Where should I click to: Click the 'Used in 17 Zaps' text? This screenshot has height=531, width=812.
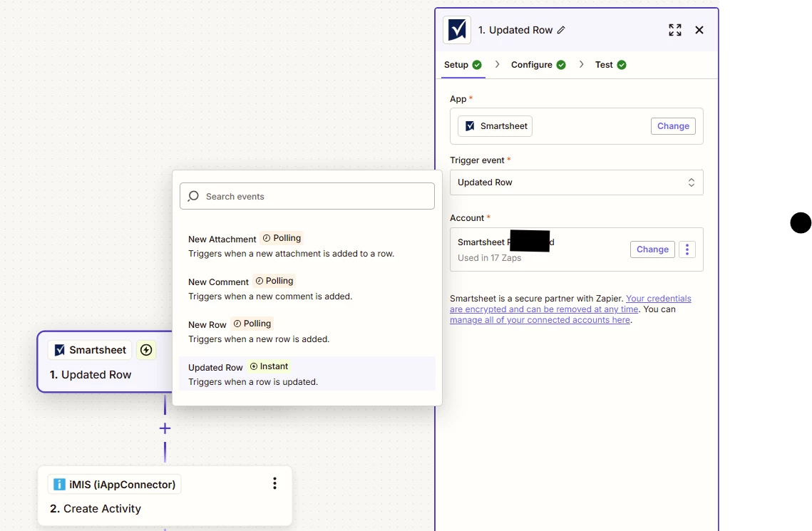[x=489, y=258]
